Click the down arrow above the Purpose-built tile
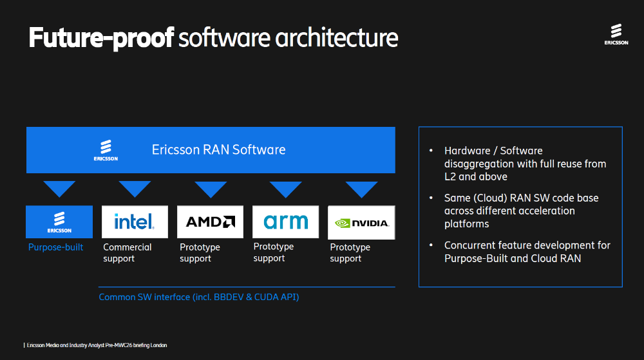This screenshot has width=644, height=360. (59, 189)
